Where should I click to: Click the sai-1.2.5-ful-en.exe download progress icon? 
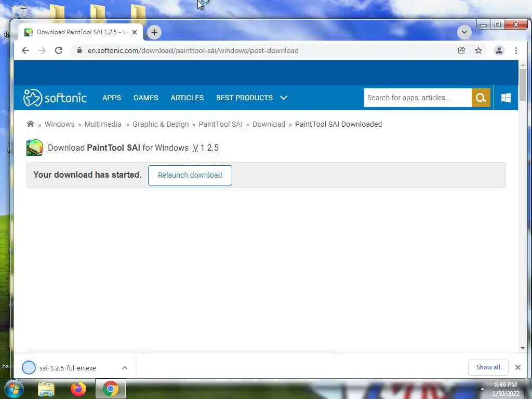(x=29, y=367)
